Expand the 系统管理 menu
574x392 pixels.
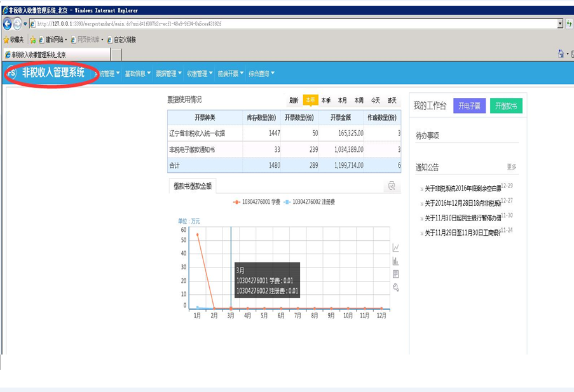[x=107, y=74]
